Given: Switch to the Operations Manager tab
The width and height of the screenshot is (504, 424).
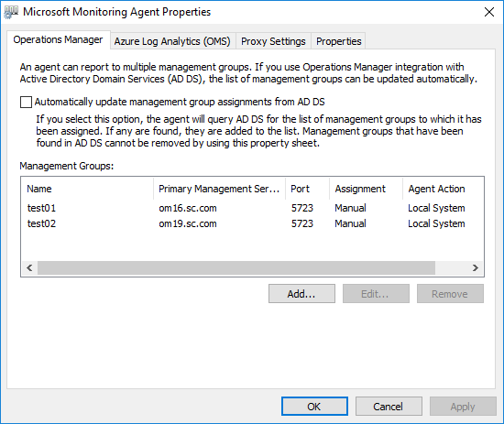Looking at the screenshot, I should [58, 39].
